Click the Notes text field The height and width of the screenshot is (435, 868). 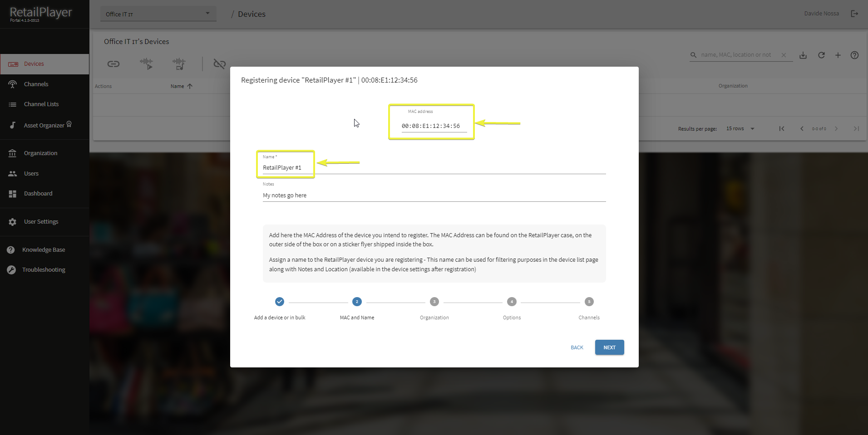[434, 196]
